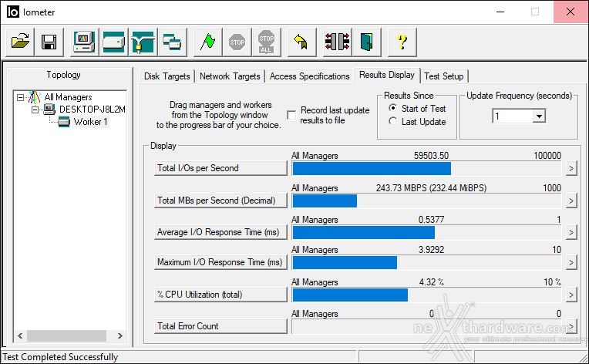
Task: Click the Worker 1 disk icon
Action: 64,122
